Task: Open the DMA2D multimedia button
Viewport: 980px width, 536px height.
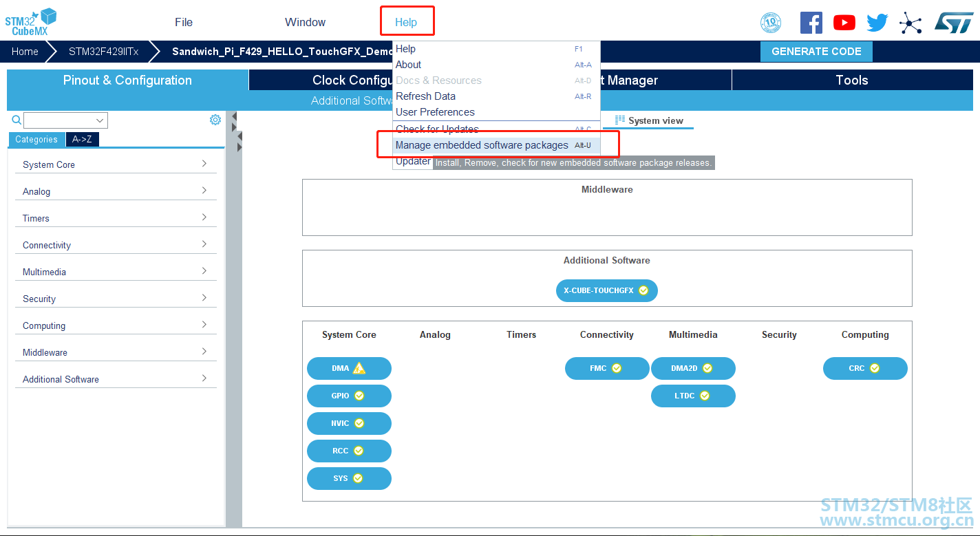Action: pyautogui.click(x=693, y=368)
